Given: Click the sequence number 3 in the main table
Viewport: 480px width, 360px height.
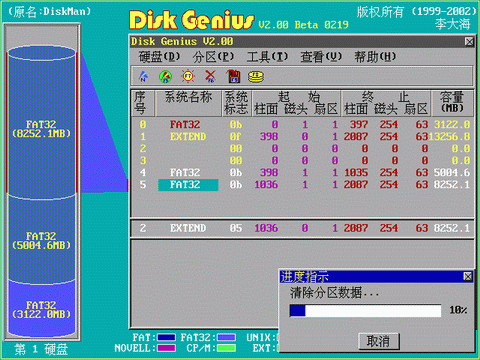Looking at the screenshot, I should click(x=143, y=161).
